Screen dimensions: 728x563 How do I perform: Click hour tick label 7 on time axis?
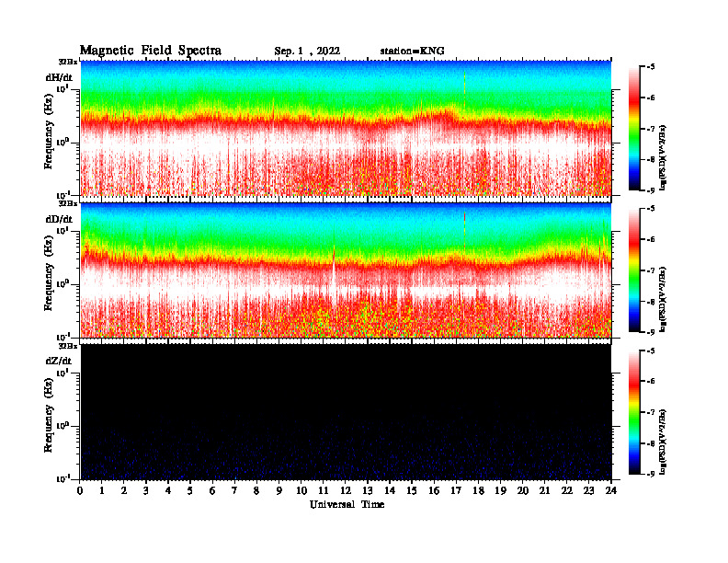point(234,490)
